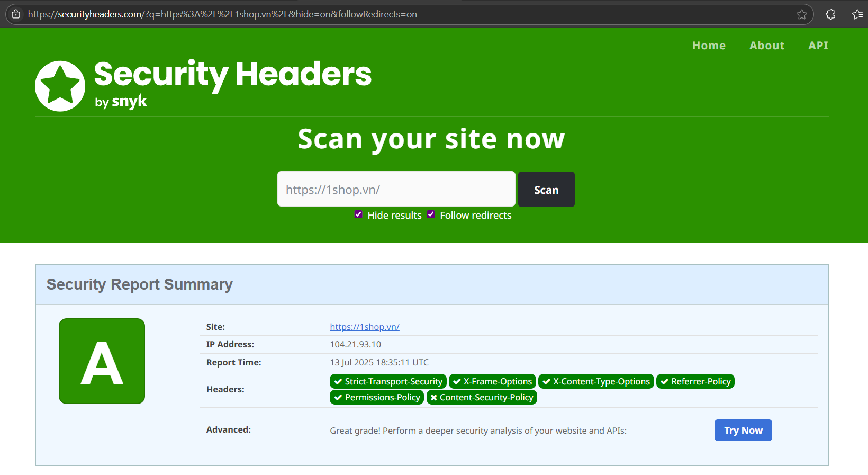868x475 pixels.
Task: Click the large green A grade badge
Action: (x=102, y=361)
